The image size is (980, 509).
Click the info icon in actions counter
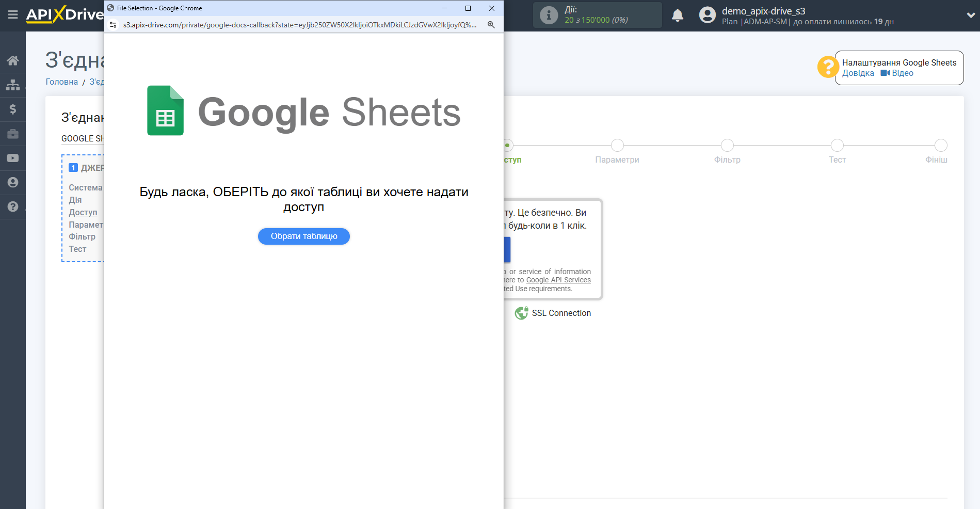click(x=549, y=15)
